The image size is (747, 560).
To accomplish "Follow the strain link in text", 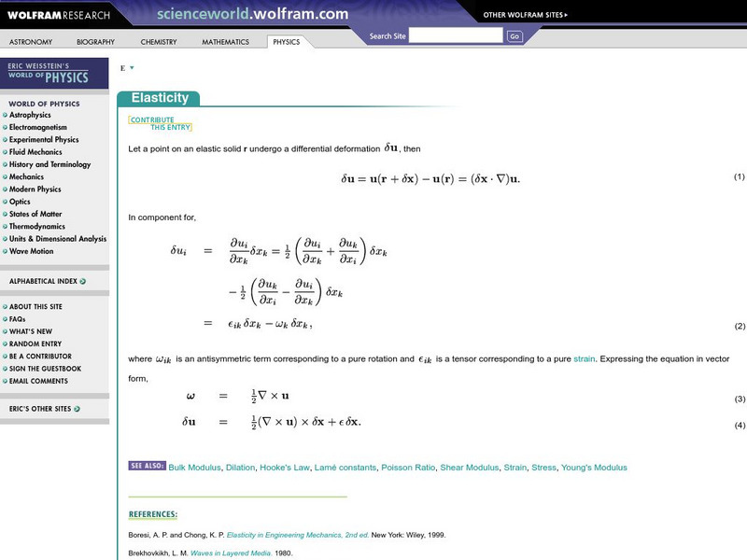I will [585, 359].
